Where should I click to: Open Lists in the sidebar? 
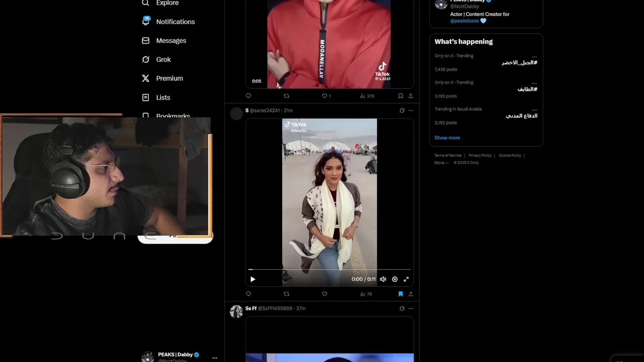156,98
